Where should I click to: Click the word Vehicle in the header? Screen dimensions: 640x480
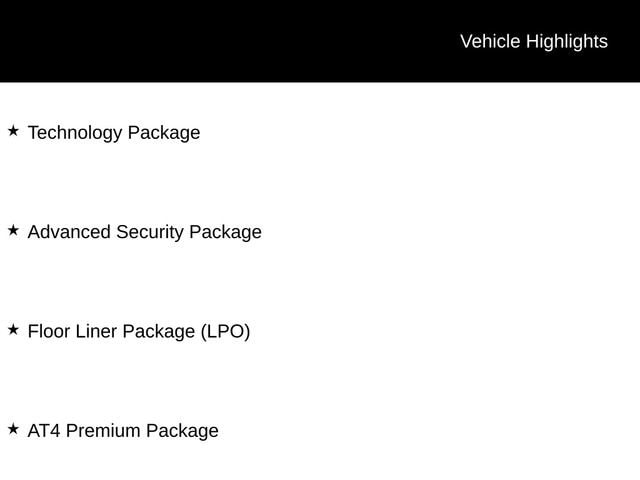point(490,41)
